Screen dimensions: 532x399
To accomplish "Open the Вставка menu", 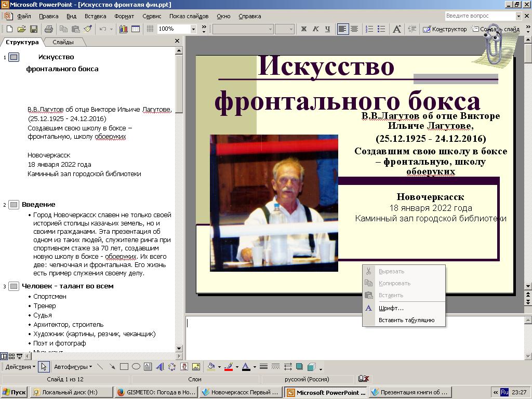I will click(x=96, y=16).
